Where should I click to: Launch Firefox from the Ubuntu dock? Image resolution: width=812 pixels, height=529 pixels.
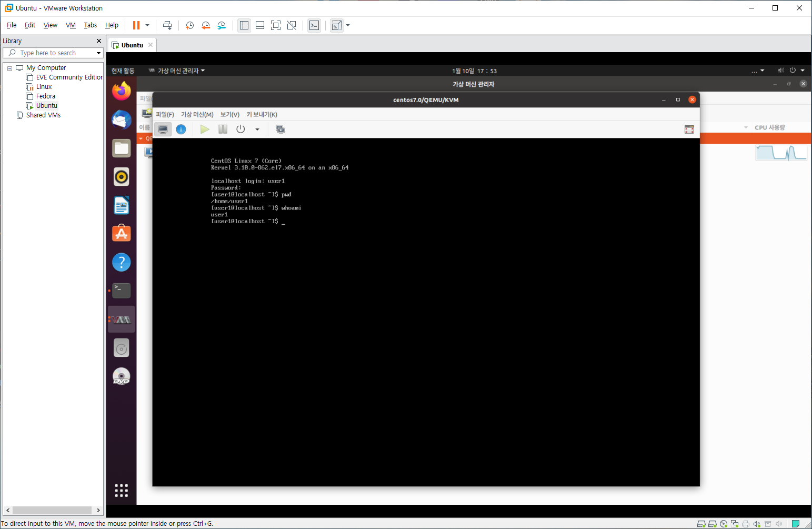click(x=122, y=91)
